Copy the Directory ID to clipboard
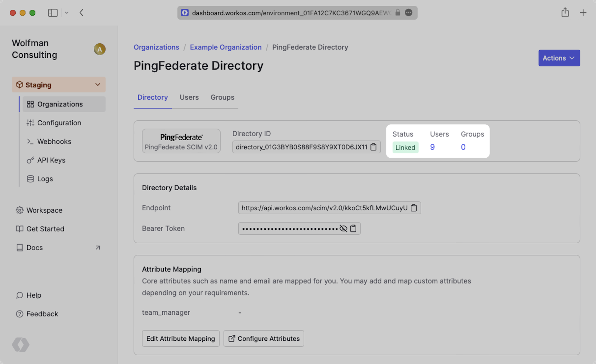 (x=373, y=147)
